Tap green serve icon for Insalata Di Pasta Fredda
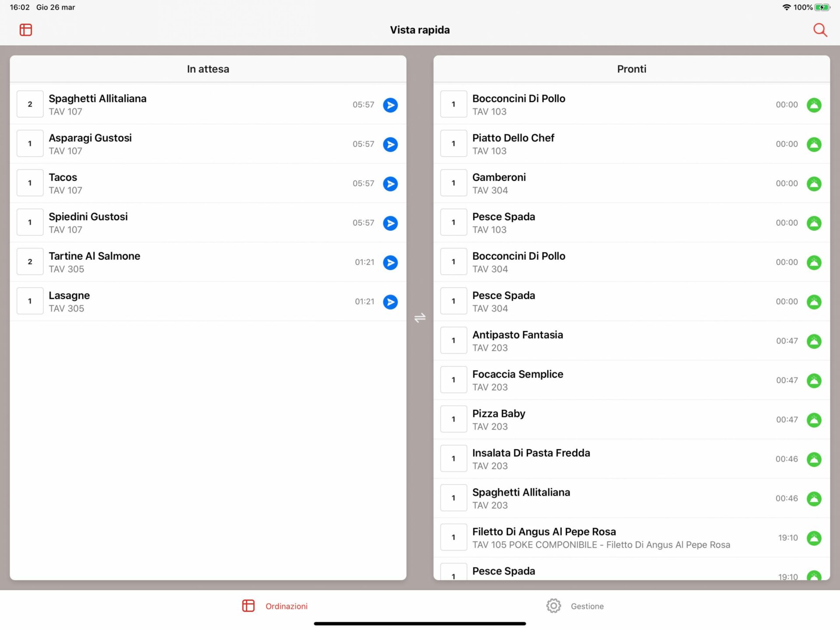The image size is (840, 630). pos(814,460)
